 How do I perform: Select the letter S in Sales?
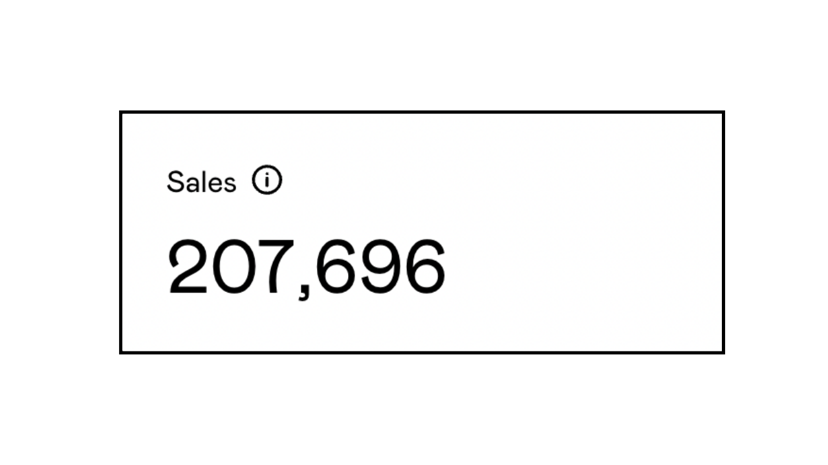[175, 182]
